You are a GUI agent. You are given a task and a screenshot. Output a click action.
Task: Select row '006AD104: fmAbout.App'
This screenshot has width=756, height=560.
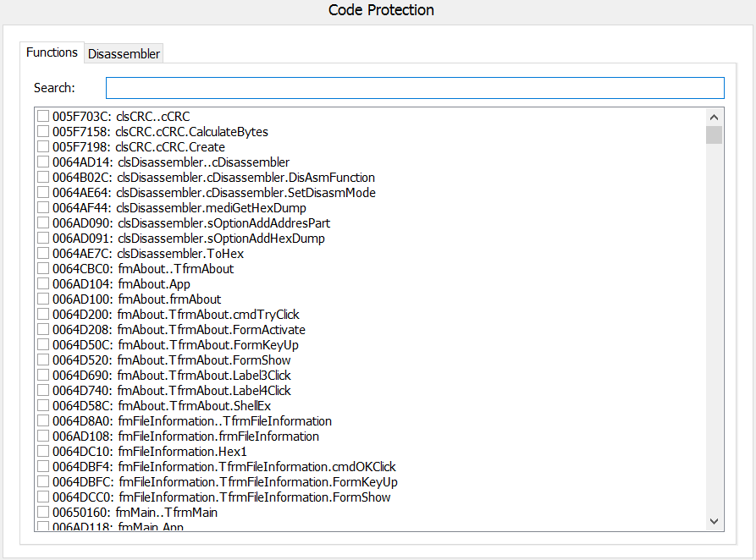122,284
